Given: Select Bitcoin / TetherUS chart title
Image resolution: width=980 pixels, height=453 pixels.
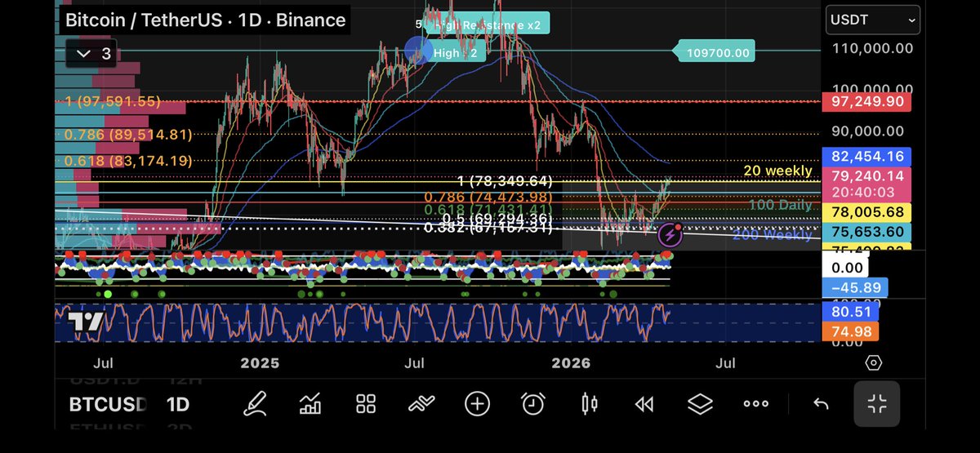Looking at the screenshot, I should tap(204, 20).
